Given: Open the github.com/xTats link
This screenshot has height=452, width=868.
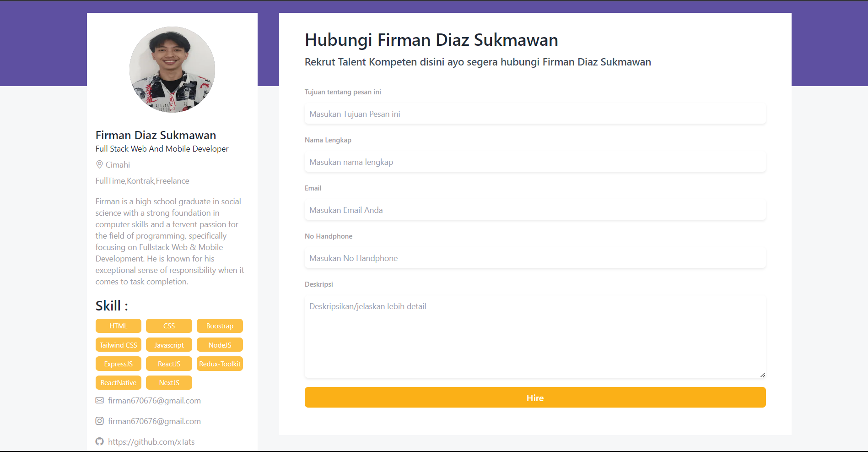Looking at the screenshot, I should click(x=151, y=441).
